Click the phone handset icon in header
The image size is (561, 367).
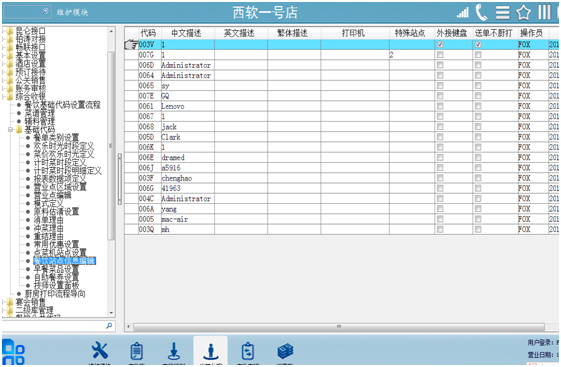pos(481,13)
